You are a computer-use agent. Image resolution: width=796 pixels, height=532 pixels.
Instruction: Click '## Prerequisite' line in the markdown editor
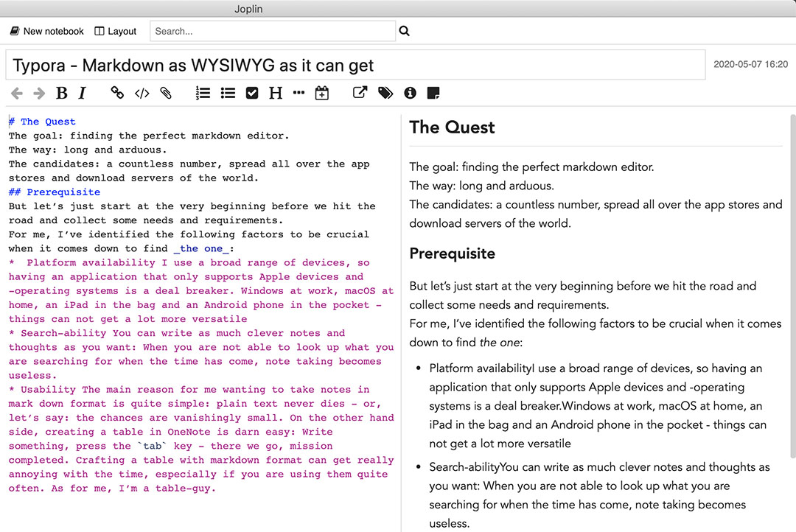(55, 192)
